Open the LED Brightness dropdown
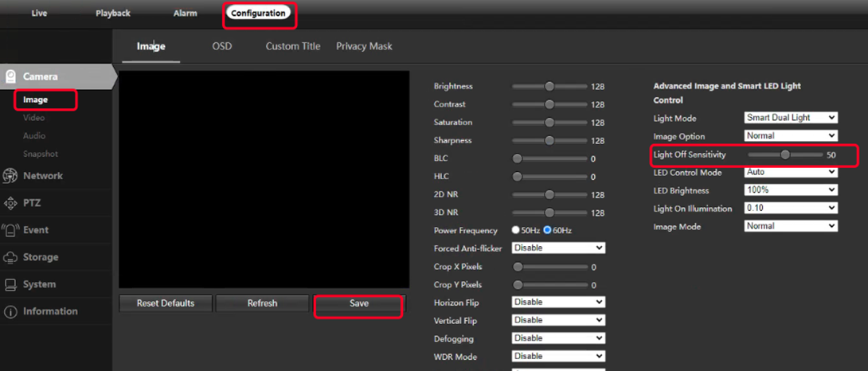The width and height of the screenshot is (868, 371). pos(791,190)
